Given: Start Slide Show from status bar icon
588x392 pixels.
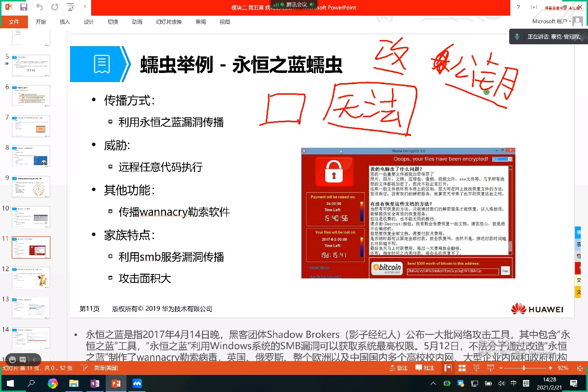Looking at the screenshot, I should (x=491, y=368).
